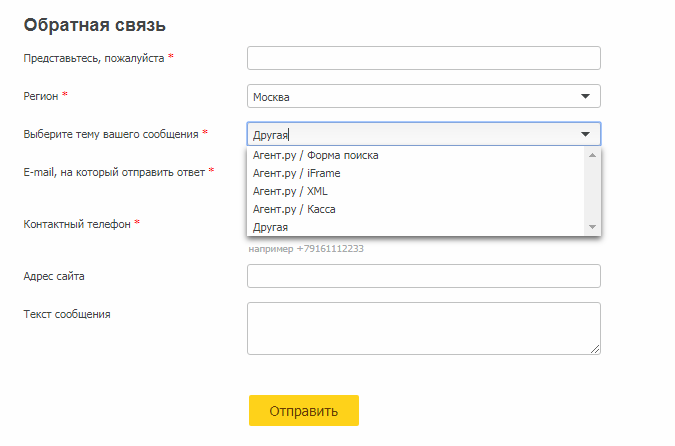Click the Контактный телефон label
Viewport: 675px width, 446px height.
[77, 224]
